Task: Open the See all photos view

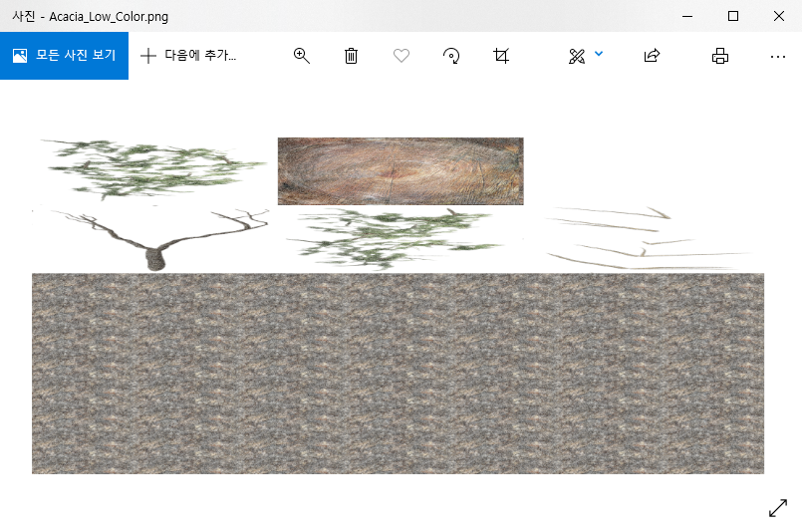Action: [64, 55]
